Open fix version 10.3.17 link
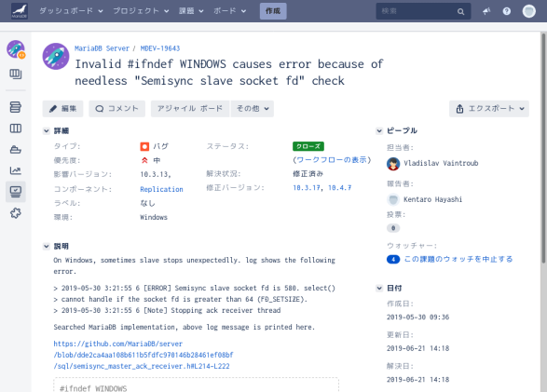The height and width of the screenshot is (392, 547). (307, 188)
